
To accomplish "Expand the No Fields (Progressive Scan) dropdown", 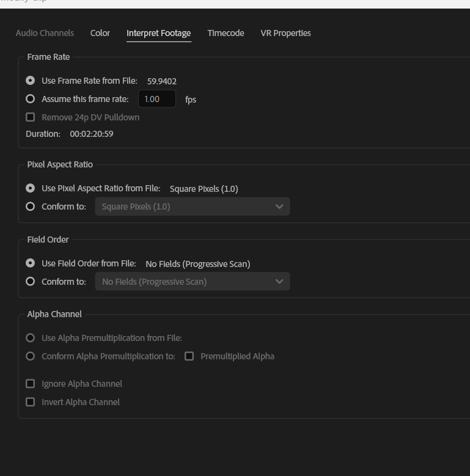I will coord(192,282).
